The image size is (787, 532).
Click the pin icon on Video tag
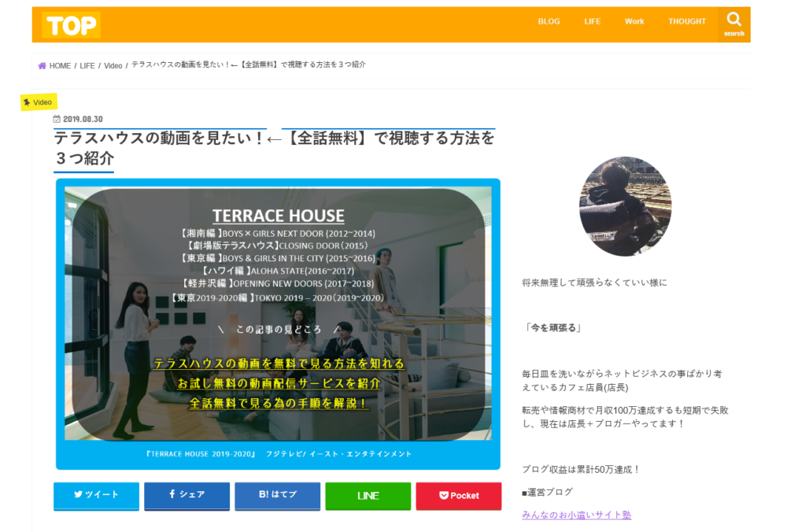[27, 102]
